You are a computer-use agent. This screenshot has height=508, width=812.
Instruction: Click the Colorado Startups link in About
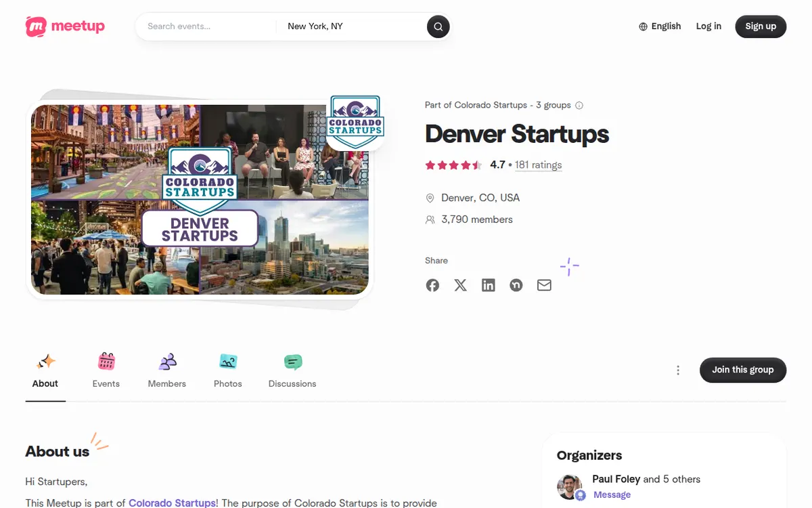(173, 503)
